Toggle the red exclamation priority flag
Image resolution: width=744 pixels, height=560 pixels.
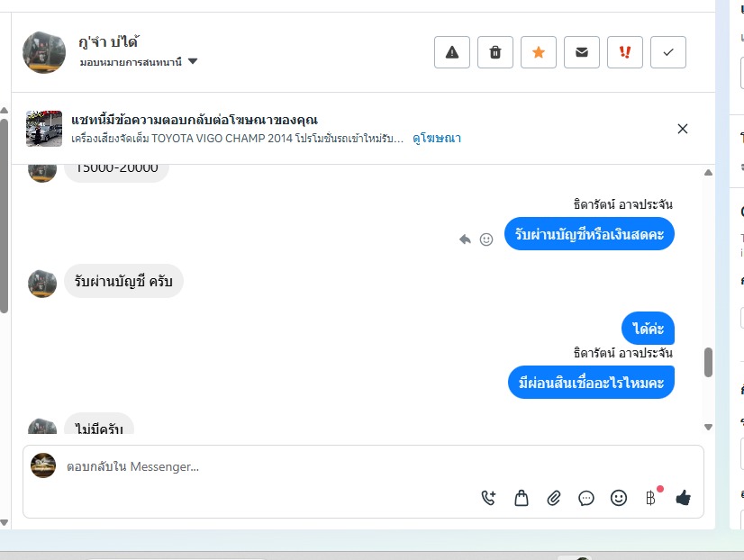(625, 52)
